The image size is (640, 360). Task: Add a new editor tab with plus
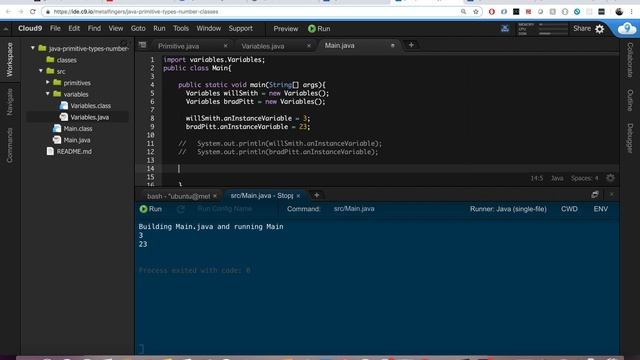pos(411,45)
